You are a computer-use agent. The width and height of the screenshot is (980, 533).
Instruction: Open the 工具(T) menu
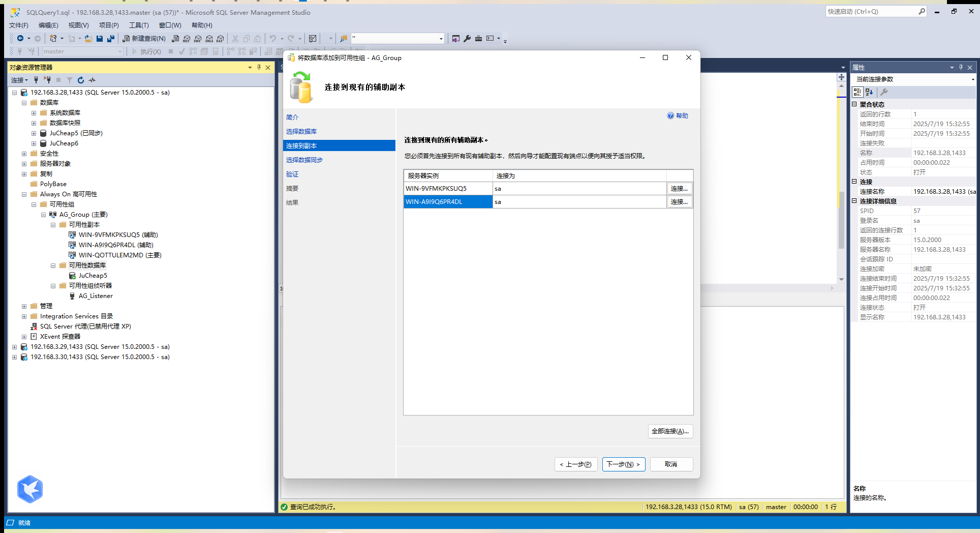coord(139,25)
